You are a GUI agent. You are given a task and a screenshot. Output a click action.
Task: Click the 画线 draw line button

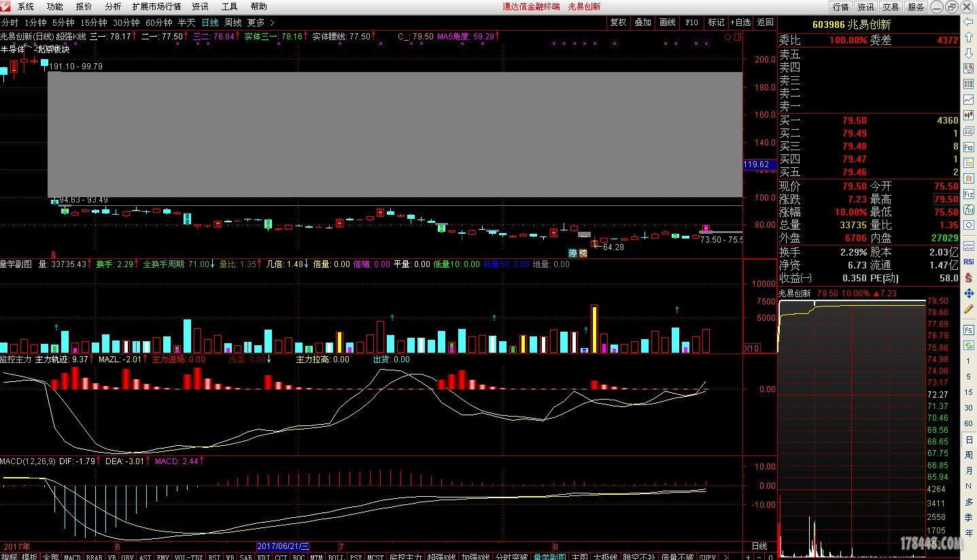click(x=667, y=22)
